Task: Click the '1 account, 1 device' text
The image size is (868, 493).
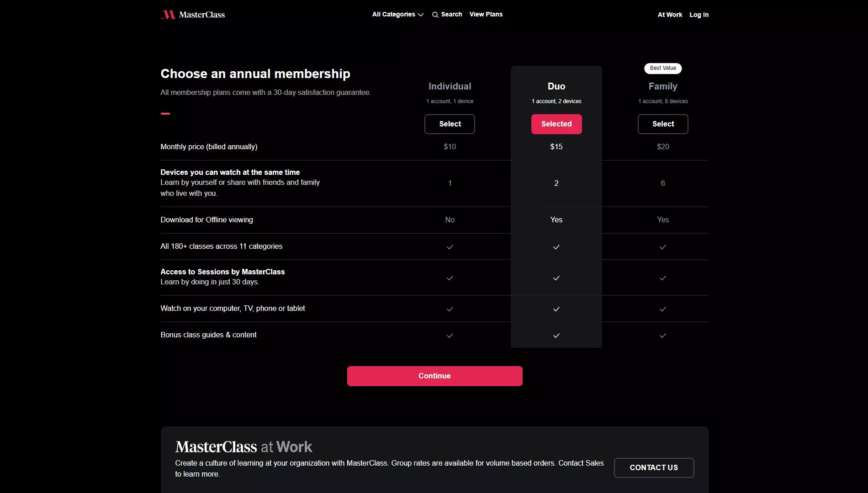Action: tap(450, 101)
